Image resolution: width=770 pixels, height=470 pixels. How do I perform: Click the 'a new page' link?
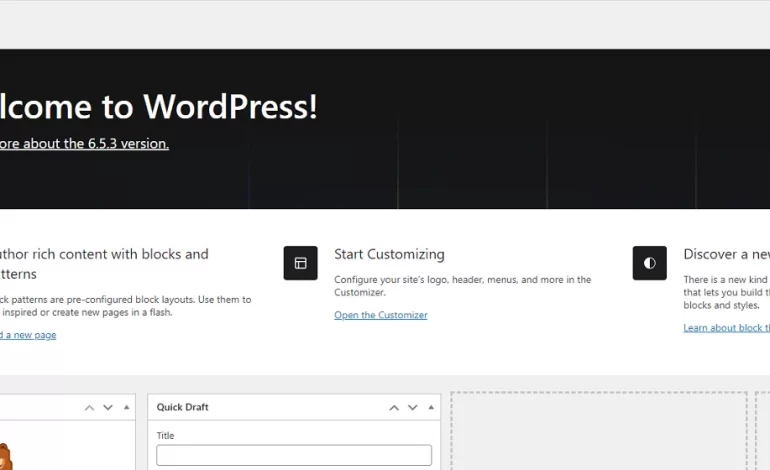coord(28,335)
